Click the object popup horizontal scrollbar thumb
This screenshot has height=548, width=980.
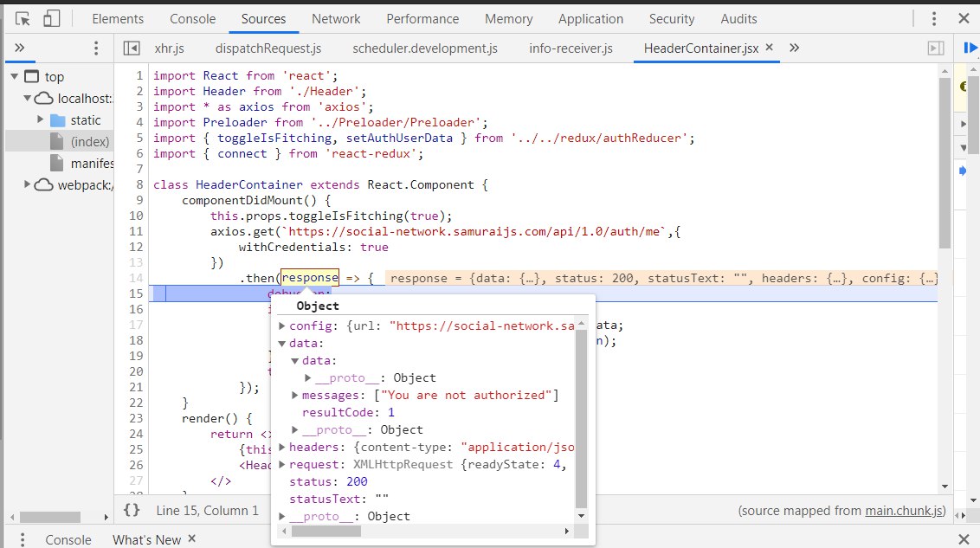tap(326, 532)
